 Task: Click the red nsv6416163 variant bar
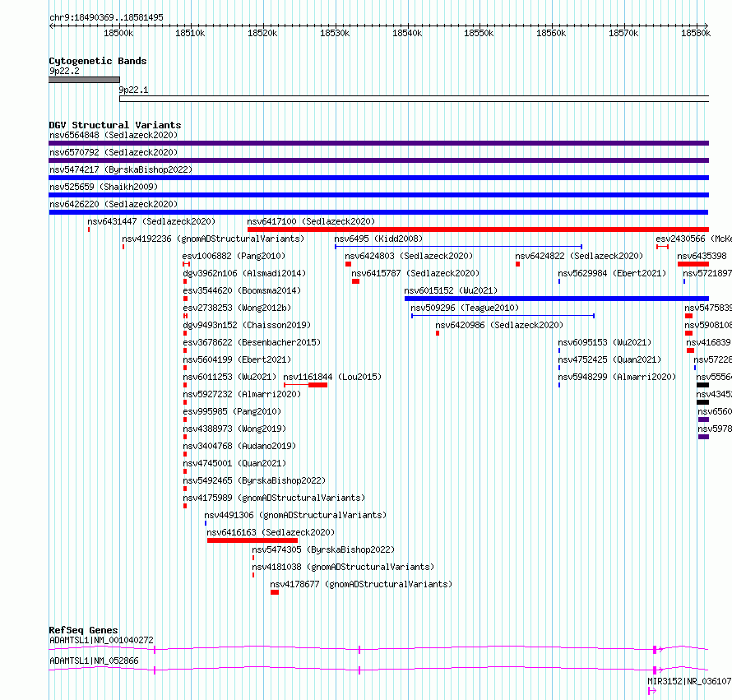click(x=252, y=540)
